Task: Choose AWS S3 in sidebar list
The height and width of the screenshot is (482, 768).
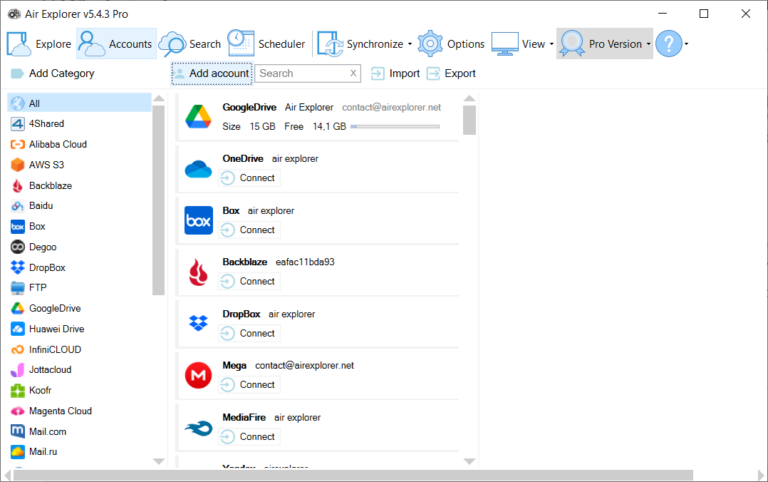Action: point(46,165)
